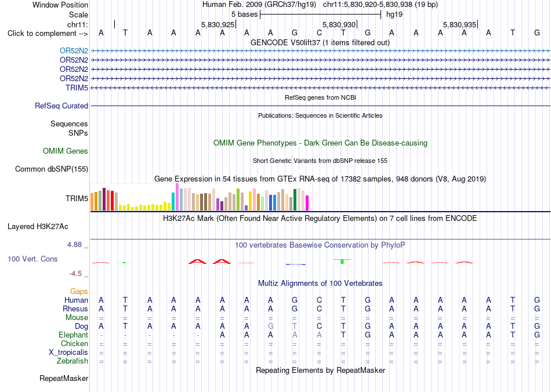This screenshot has width=551, height=392.
Task: Click the X_tropicalis species label
Action: [x=68, y=353]
